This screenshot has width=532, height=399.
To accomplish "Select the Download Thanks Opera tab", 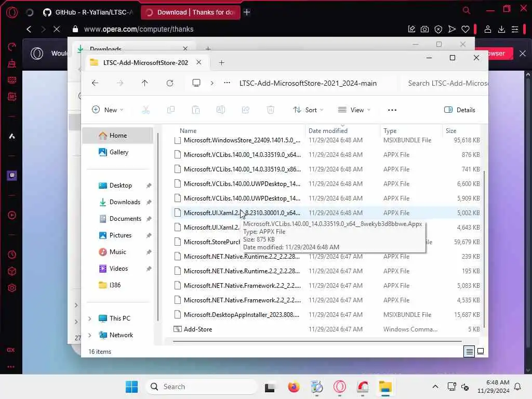I will 190,12.
